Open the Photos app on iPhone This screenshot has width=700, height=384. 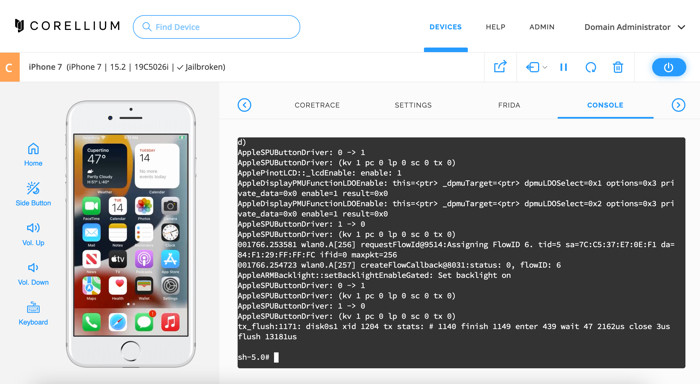pyautogui.click(x=144, y=206)
